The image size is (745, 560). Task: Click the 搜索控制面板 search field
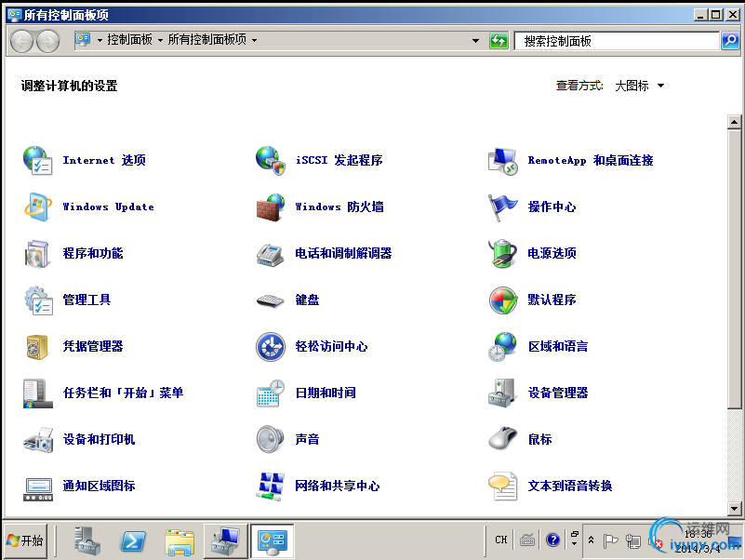pos(617,41)
